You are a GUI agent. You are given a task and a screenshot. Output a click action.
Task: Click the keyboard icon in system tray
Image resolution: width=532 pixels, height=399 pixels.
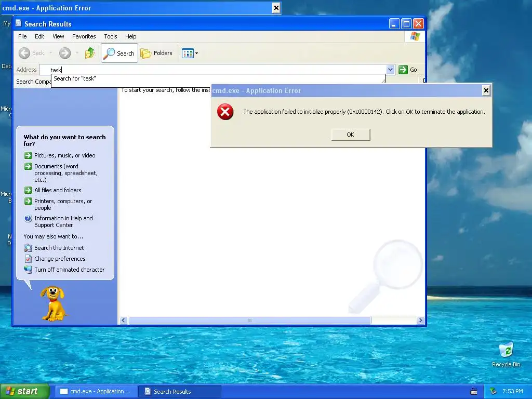click(474, 392)
